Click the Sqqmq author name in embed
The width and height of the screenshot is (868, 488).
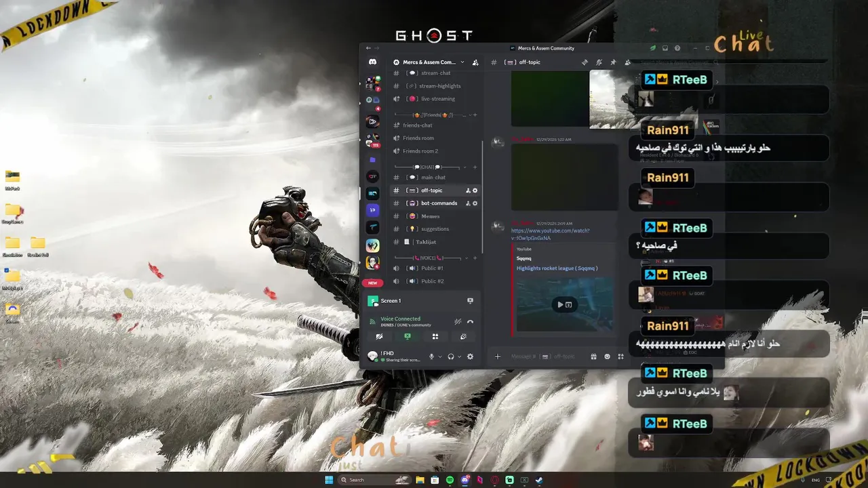click(524, 258)
